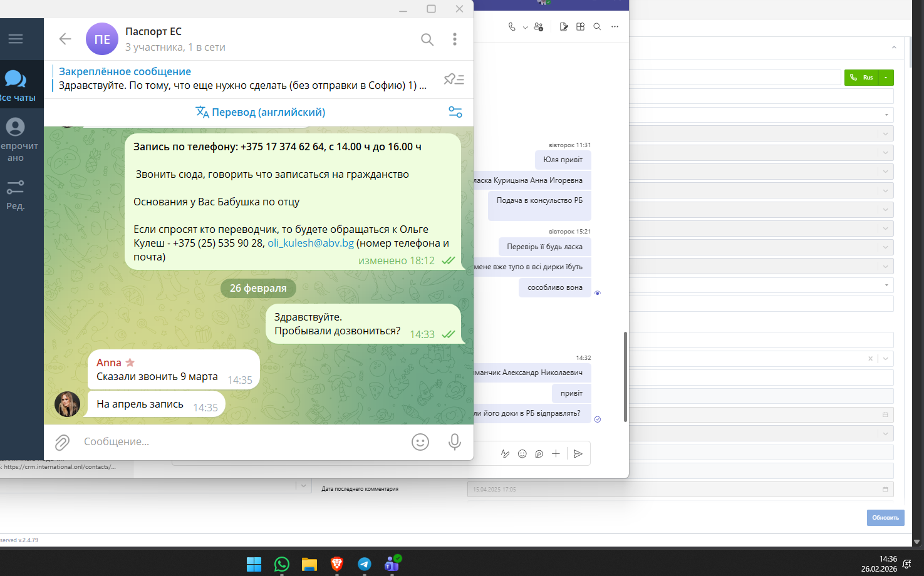
Task: Collapse the CRM section with the top chevron
Action: [x=894, y=48]
